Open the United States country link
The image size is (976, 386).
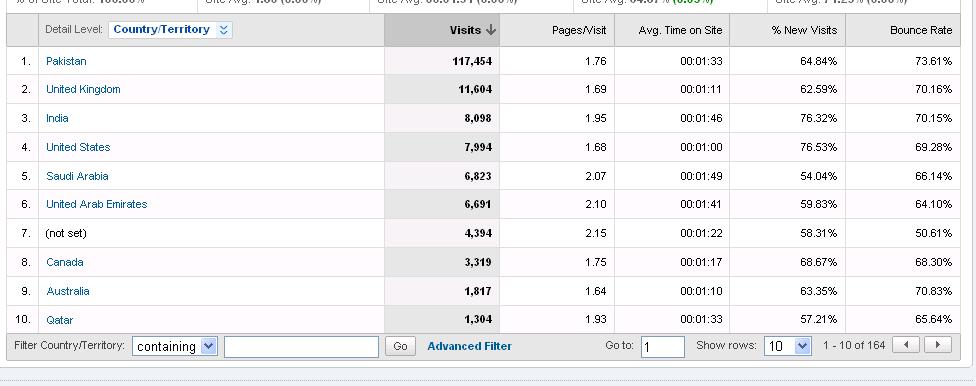pos(78,147)
